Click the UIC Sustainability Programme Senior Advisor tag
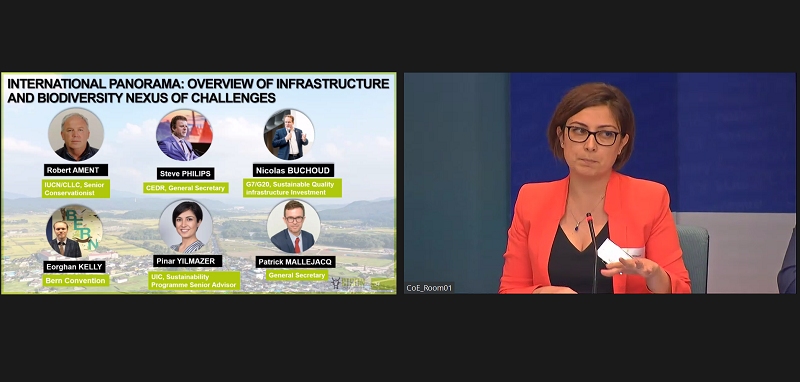Image resolution: width=800 pixels, height=382 pixels. [x=194, y=281]
